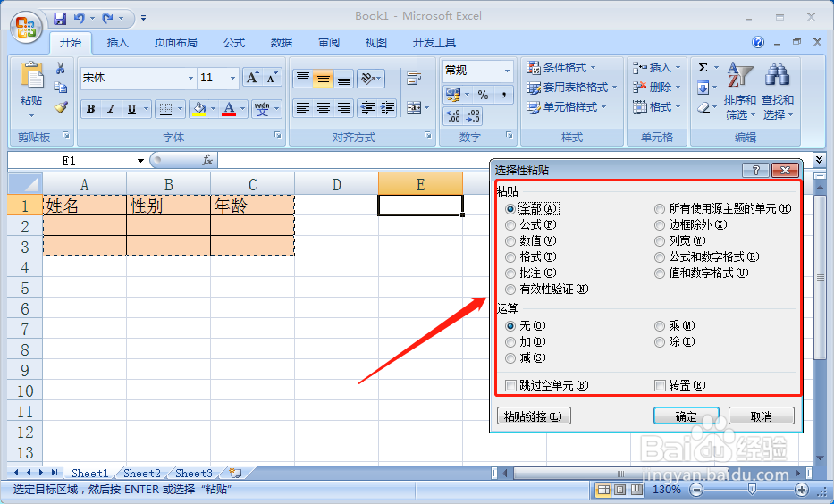Click the zoom slider handle

(x=752, y=489)
